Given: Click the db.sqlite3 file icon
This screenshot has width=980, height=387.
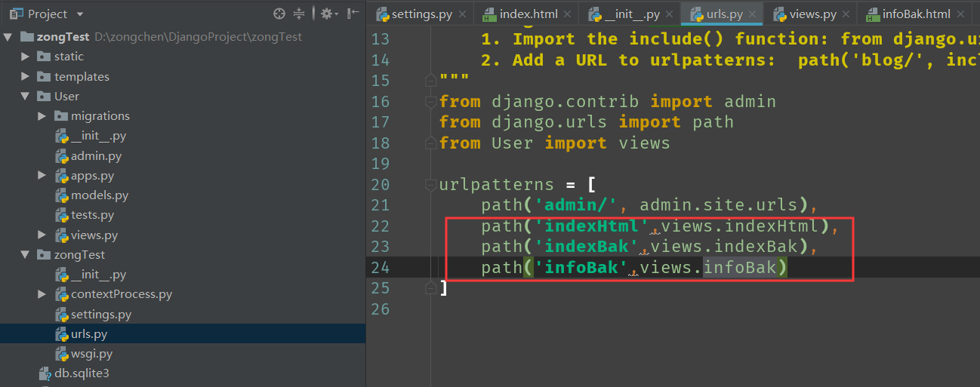Looking at the screenshot, I should pos(45,373).
